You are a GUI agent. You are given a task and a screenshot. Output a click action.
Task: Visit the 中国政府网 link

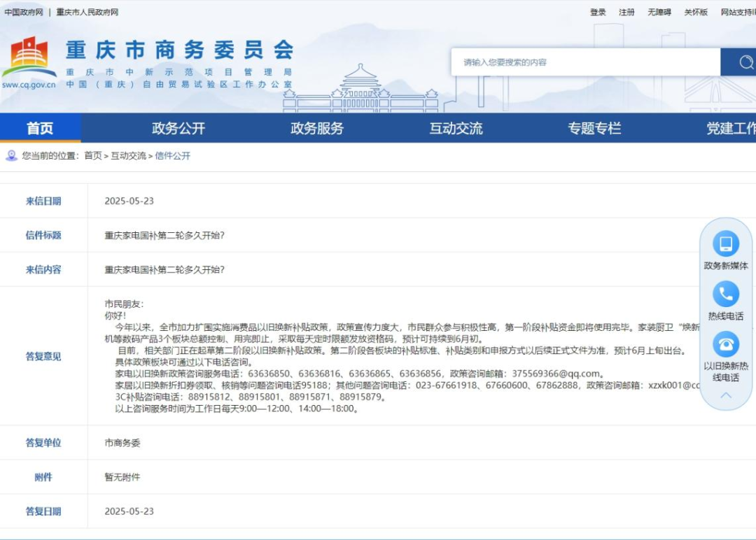(24, 13)
